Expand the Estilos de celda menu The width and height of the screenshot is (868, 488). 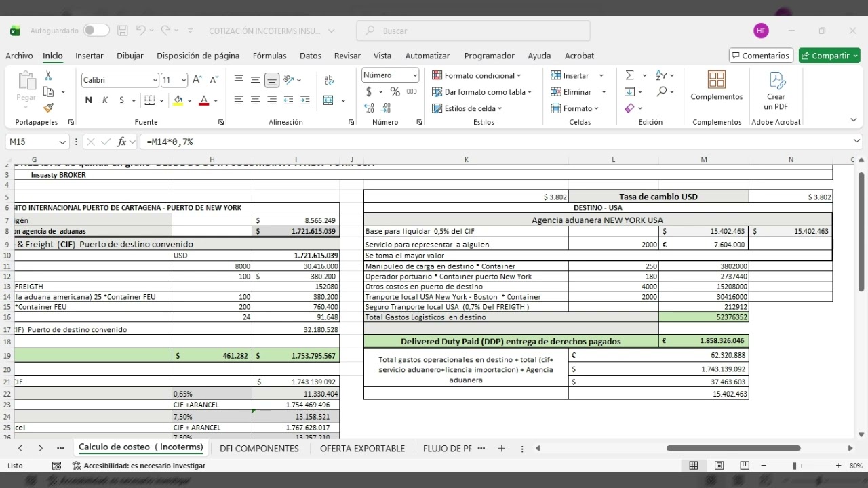[x=467, y=108]
